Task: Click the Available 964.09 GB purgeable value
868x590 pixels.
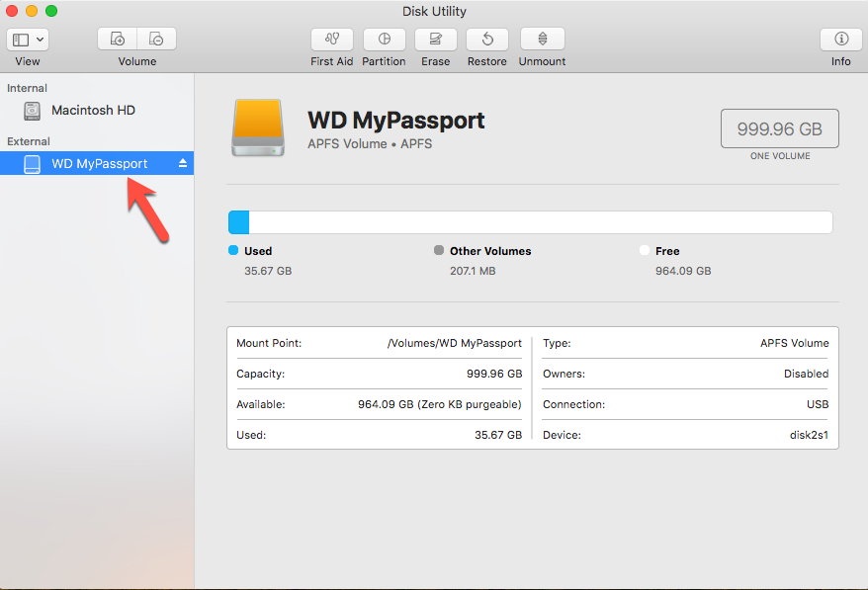Action: 440,404
